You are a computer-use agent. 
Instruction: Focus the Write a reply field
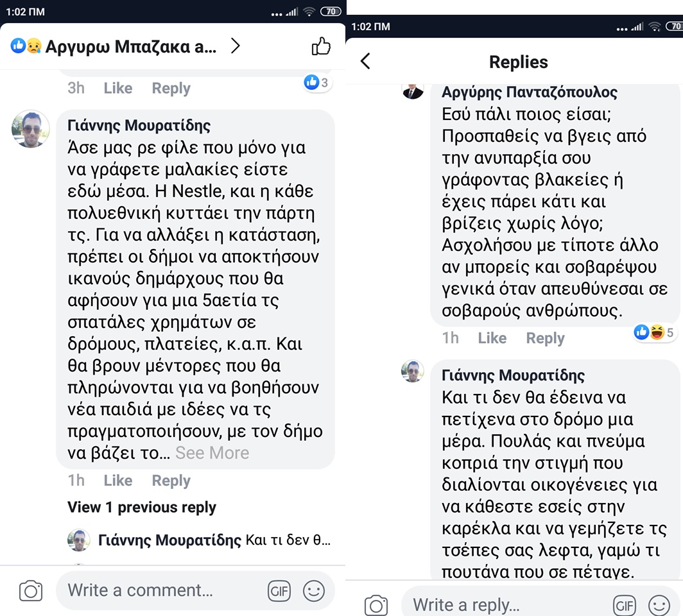(x=501, y=605)
